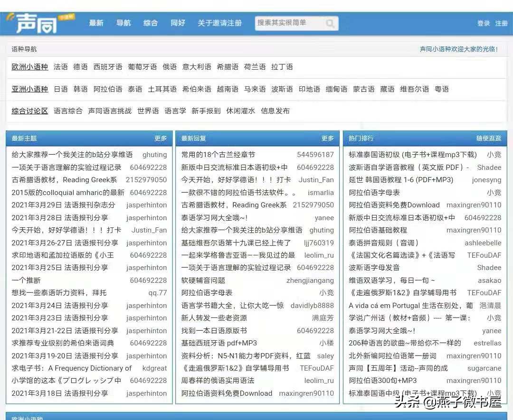Click 更多 in the 最新主题 panel header
This screenshot has width=513, height=420.
tap(160, 138)
